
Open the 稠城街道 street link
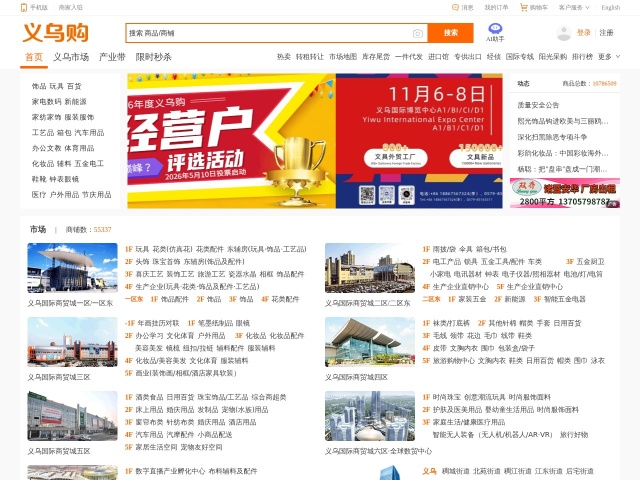coord(456,471)
